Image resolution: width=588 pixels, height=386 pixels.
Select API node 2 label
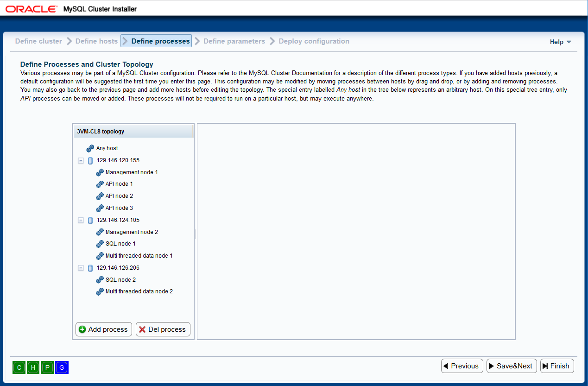(119, 196)
